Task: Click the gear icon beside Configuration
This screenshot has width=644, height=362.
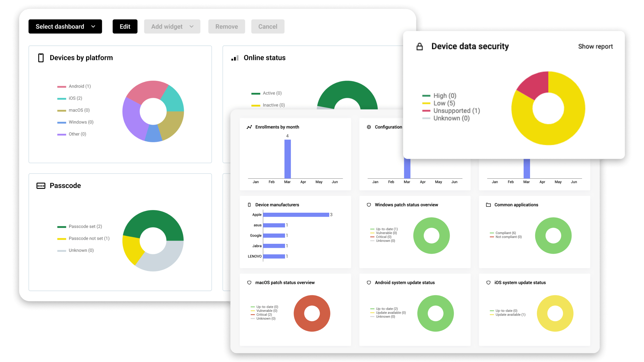Action: [369, 127]
